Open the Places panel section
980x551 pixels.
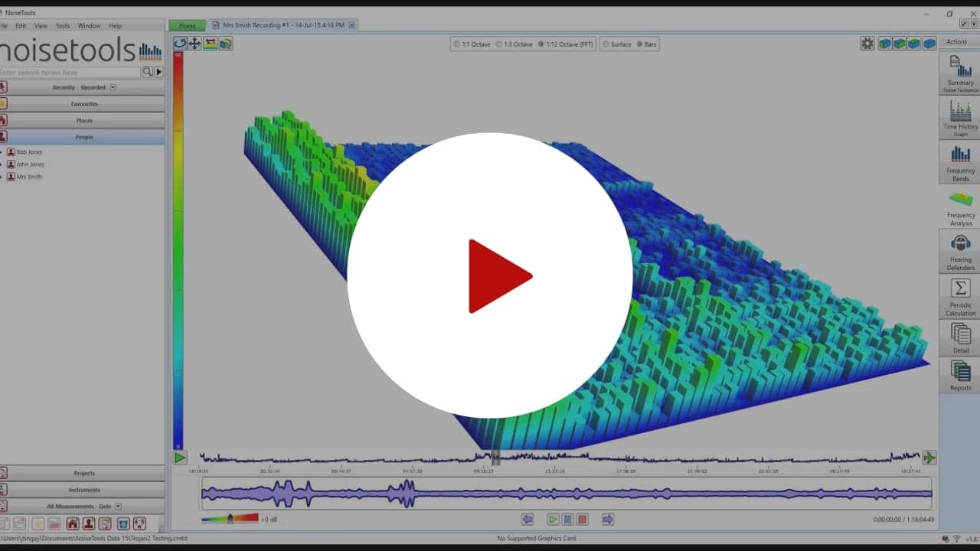(82, 120)
